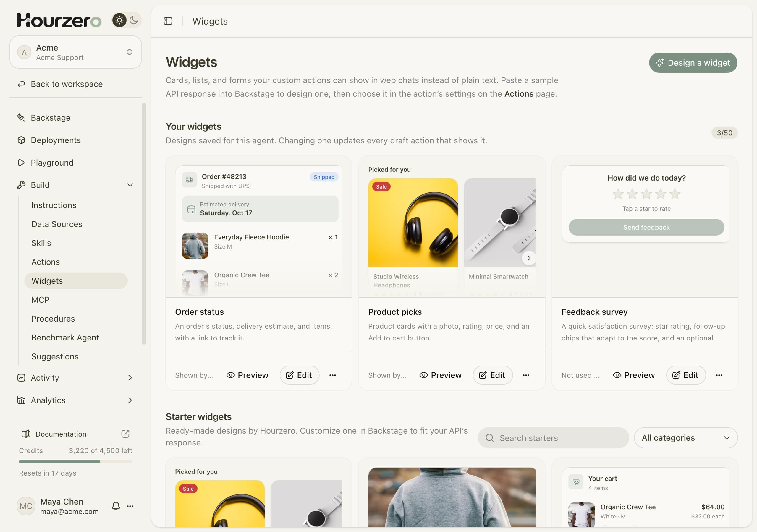
Task: Expand the Analytics section chevron
Action: (x=130, y=400)
